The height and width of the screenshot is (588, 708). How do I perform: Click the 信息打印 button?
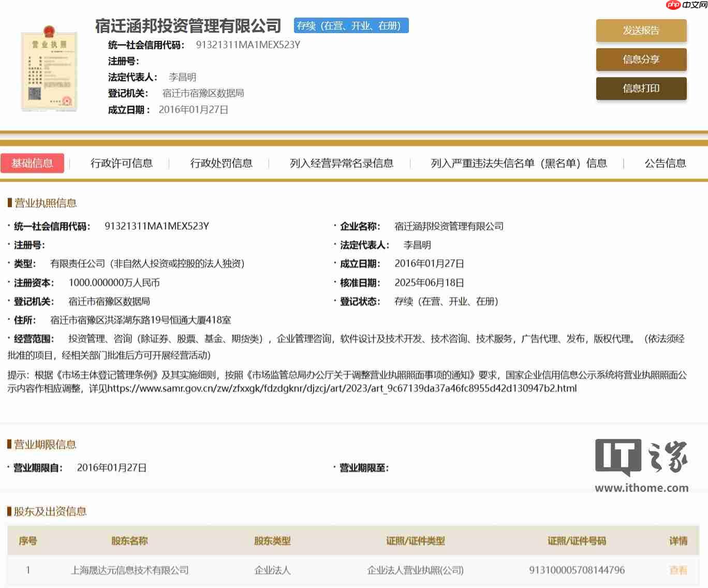[642, 89]
